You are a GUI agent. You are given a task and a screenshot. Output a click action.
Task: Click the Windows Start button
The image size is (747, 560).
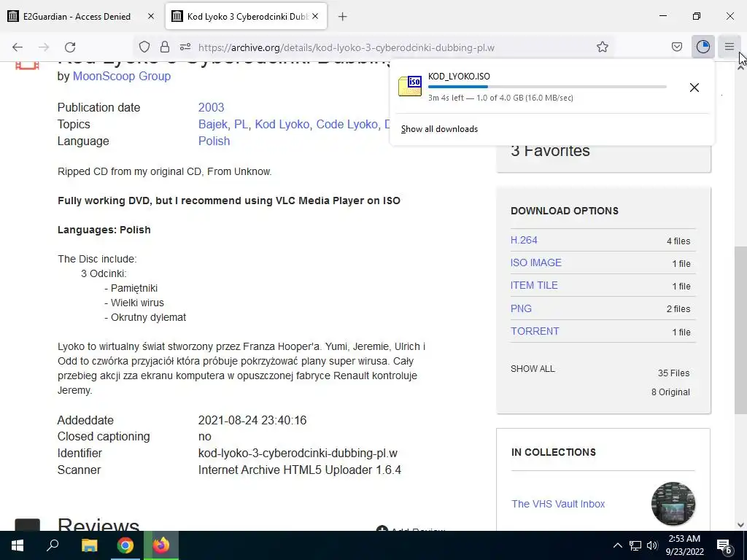click(18, 545)
